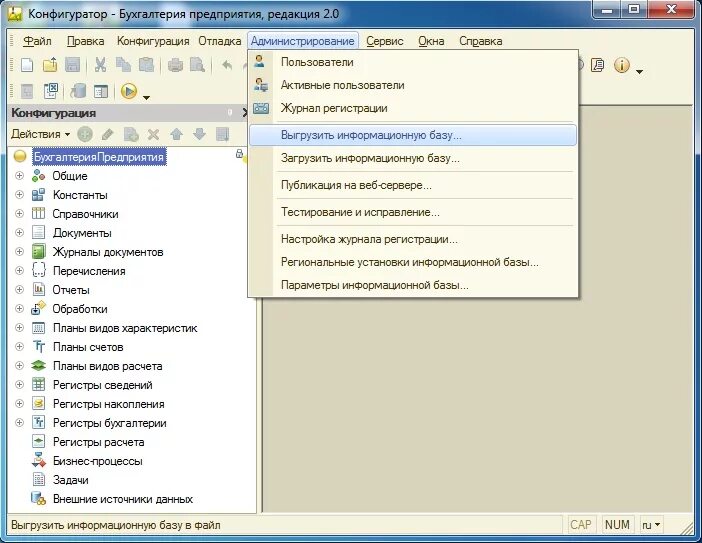Expand the Отчеты tree node
This screenshot has width=702, height=543.
click(x=19, y=290)
